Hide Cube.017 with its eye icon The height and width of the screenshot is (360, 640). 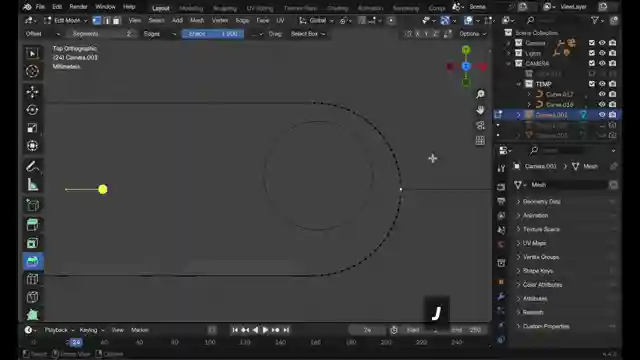pyautogui.click(x=602, y=94)
